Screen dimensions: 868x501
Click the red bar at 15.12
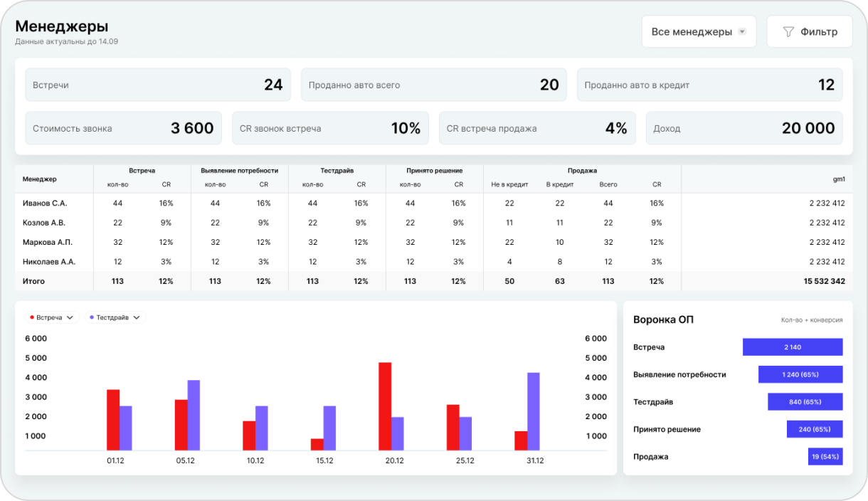coord(317,445)
